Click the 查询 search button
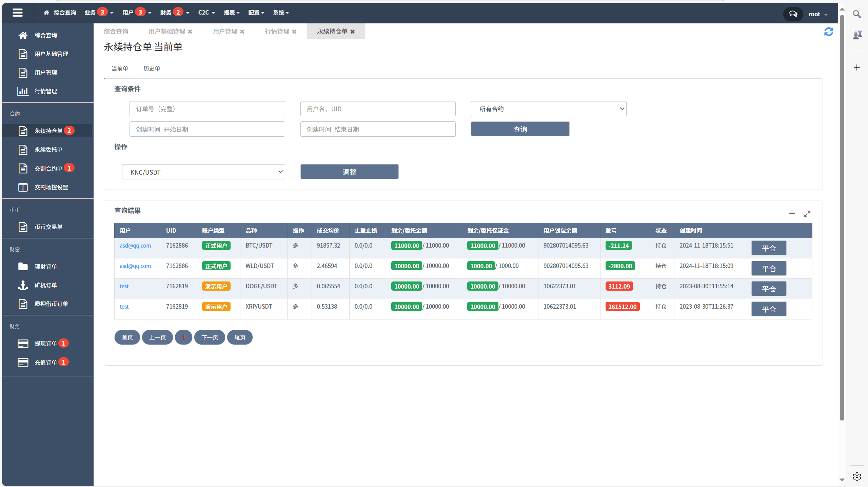This screenshot has height=487, width=868. tap(520, 129)
